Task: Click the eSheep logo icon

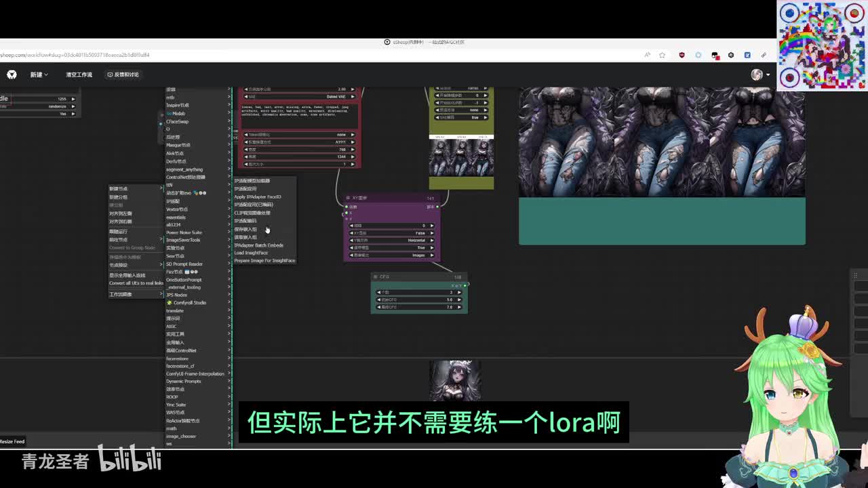Action: [x=12, y=75]
